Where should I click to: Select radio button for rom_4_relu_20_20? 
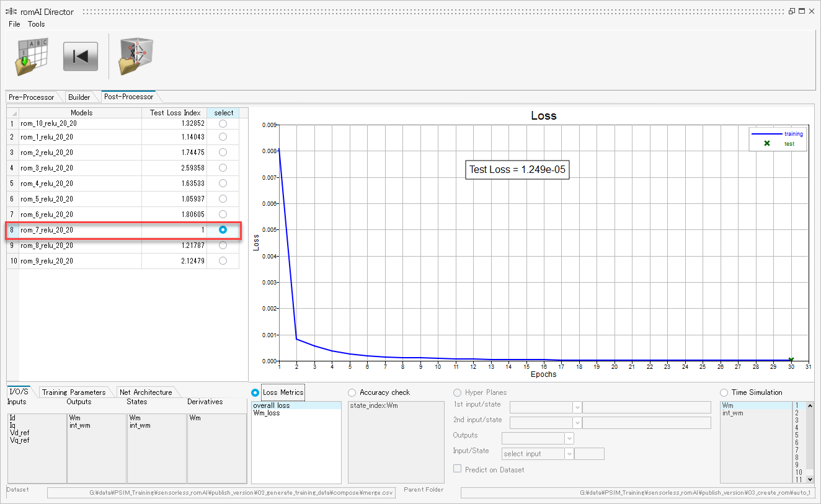point(223,183)
